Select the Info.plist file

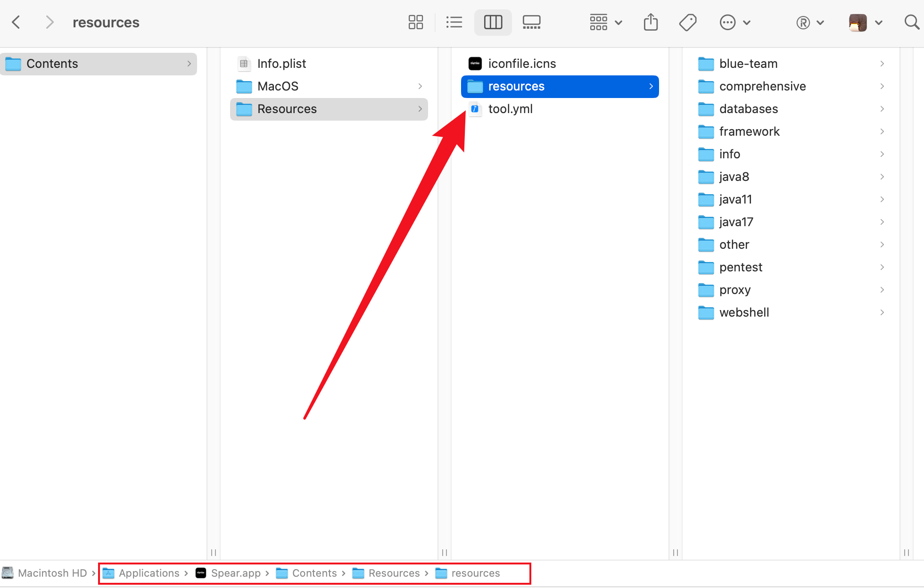281,64
